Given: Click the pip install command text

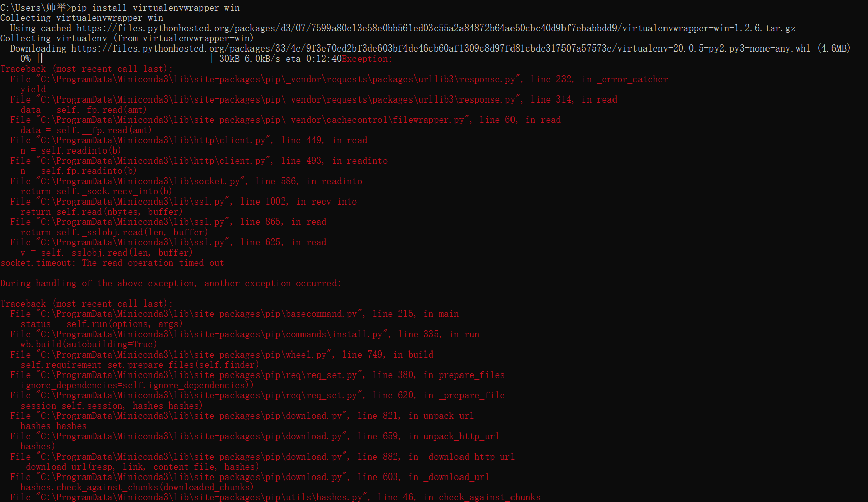Looking at the screenshot, I should 156,8.
